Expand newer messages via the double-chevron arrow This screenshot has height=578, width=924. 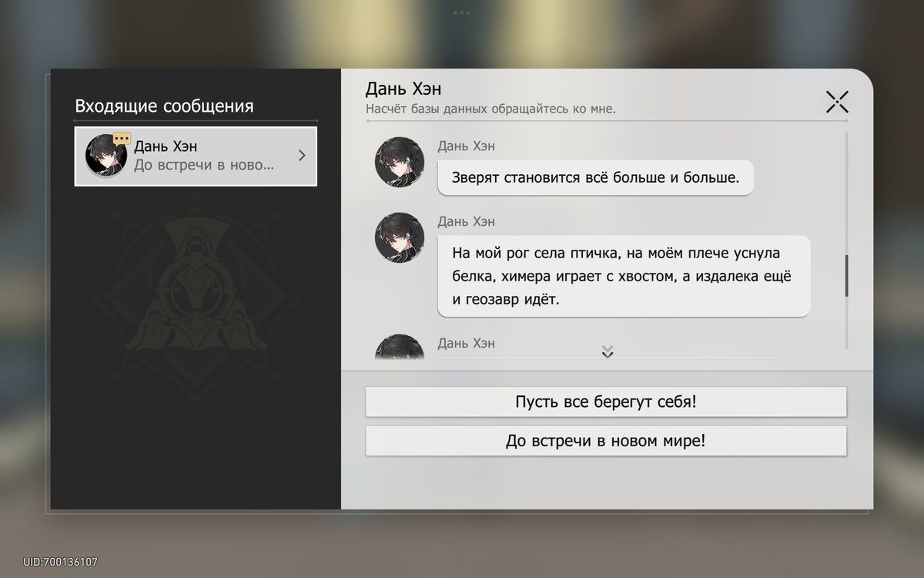607,351
